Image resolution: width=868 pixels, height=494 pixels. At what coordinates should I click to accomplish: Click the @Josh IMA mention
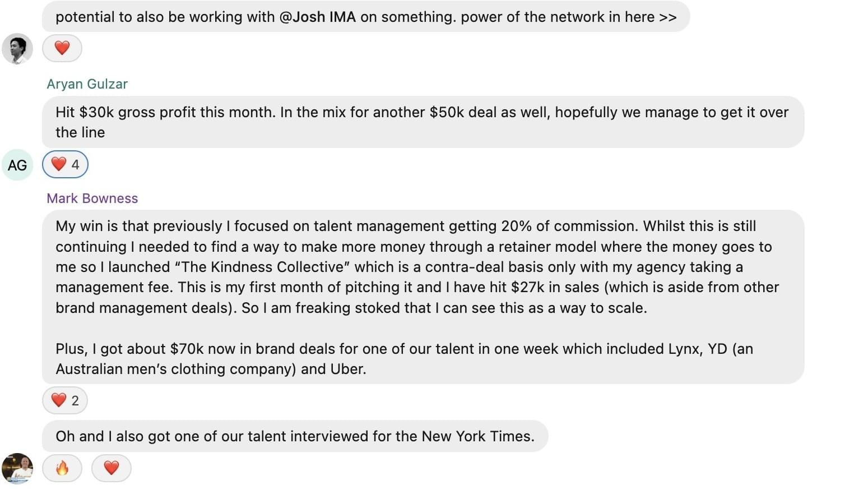tap(317, 17)
